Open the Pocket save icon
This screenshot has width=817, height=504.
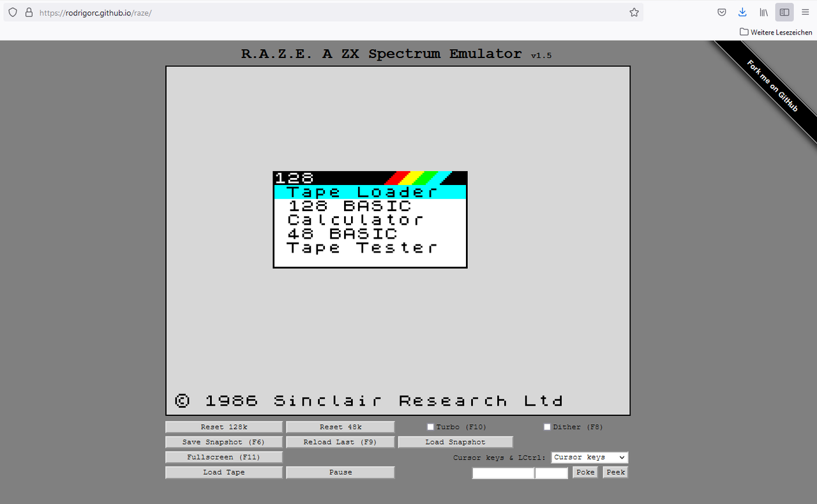pyautogui.click(x=722, y=12)
